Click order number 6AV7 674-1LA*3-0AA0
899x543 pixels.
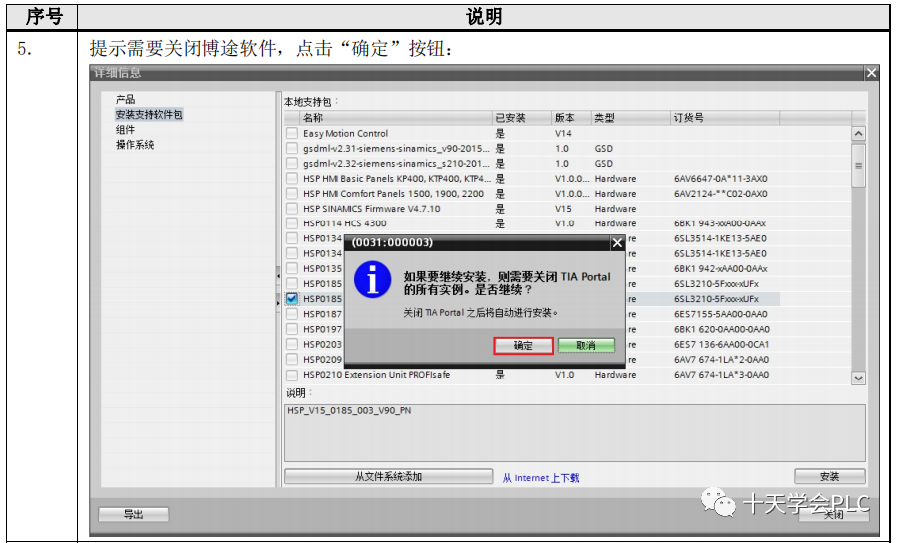722,375
